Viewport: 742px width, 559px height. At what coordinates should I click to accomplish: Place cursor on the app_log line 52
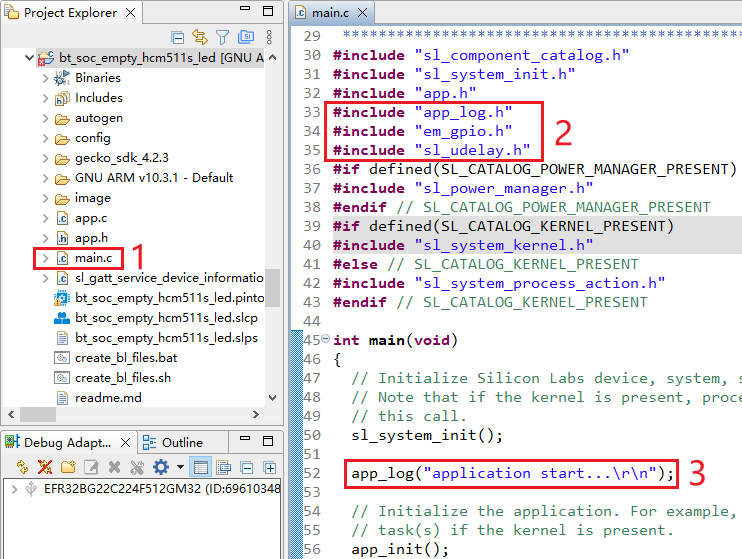(x=512, y=472)
